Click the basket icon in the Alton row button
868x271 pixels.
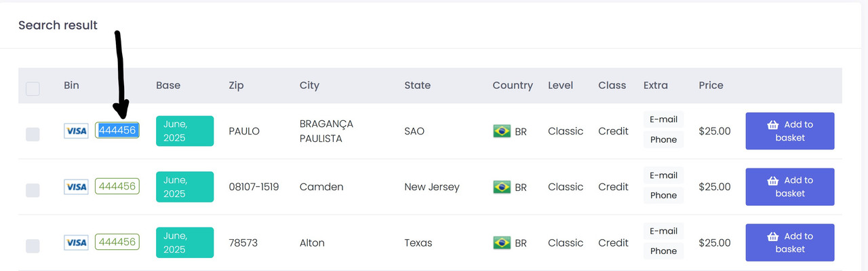tap(772, 236)
